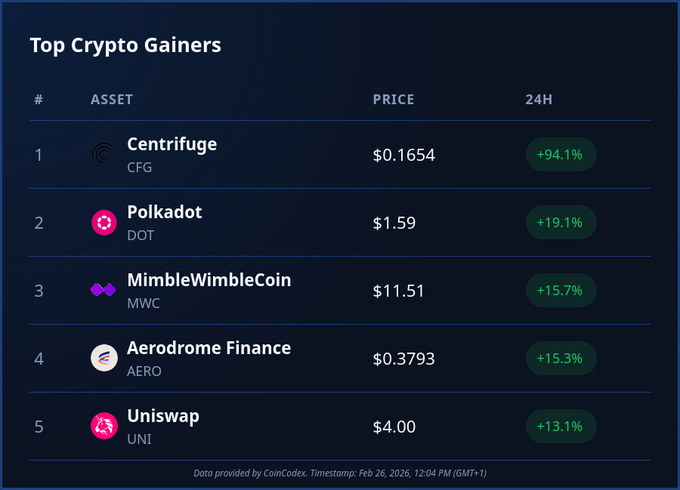Click the Centrifuge coin logo icon
Viewport: 680px width, 490px height.
(x=104, y=154)
